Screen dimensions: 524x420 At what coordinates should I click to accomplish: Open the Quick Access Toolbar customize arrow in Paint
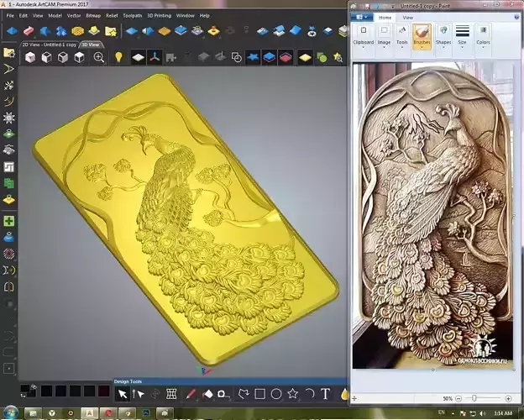(x=393, y=7)
